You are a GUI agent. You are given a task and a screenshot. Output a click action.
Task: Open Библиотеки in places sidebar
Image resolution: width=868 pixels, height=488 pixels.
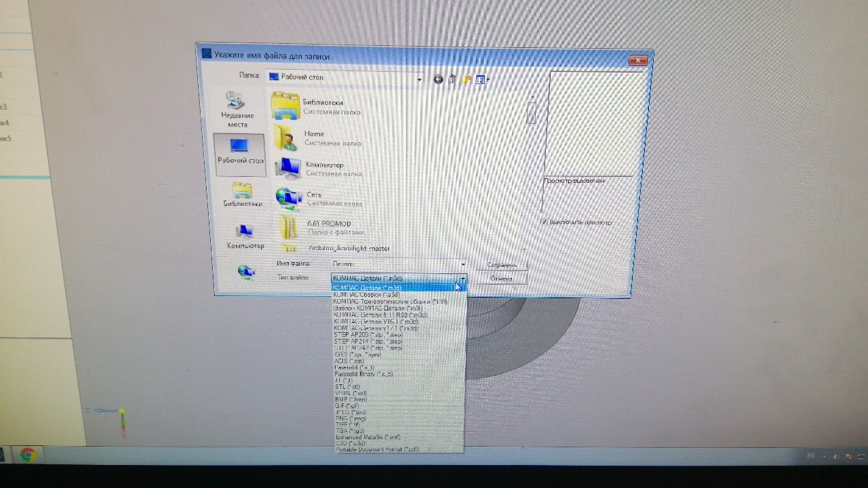point(243,195)
